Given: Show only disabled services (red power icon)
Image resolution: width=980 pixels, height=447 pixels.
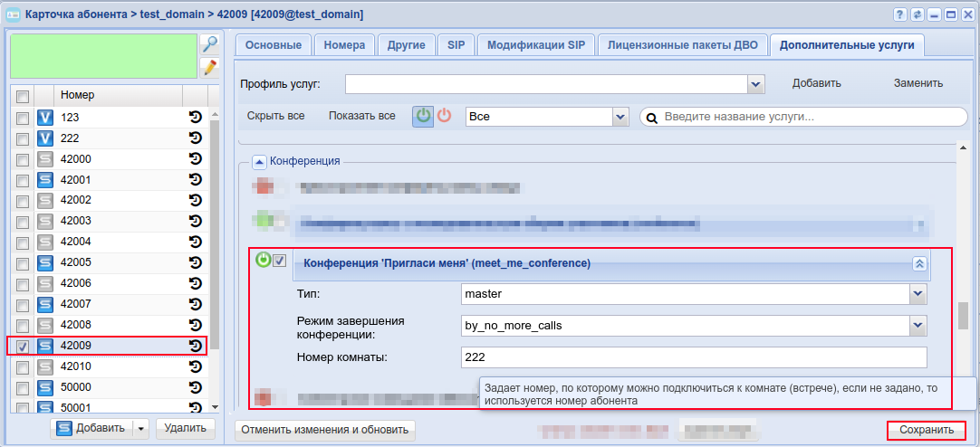Looking at the screenshot, I should click(x=444, y=116).
